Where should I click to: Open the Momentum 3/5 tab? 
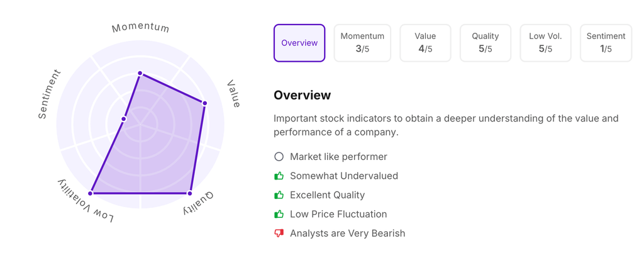(362, 43)
